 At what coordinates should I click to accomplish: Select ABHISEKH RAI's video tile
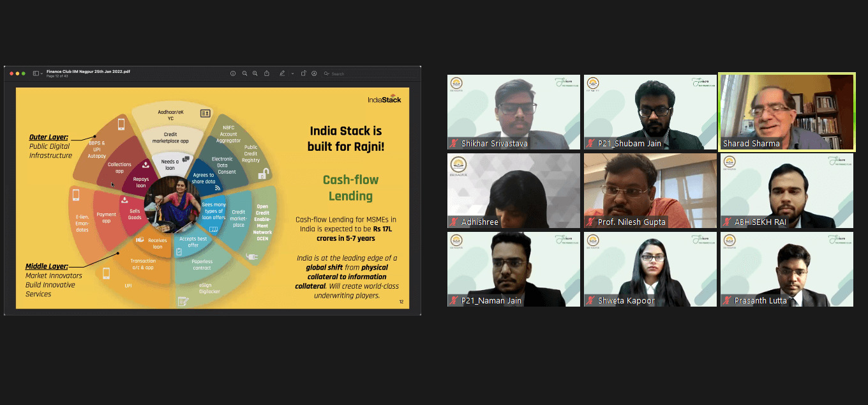787,191
